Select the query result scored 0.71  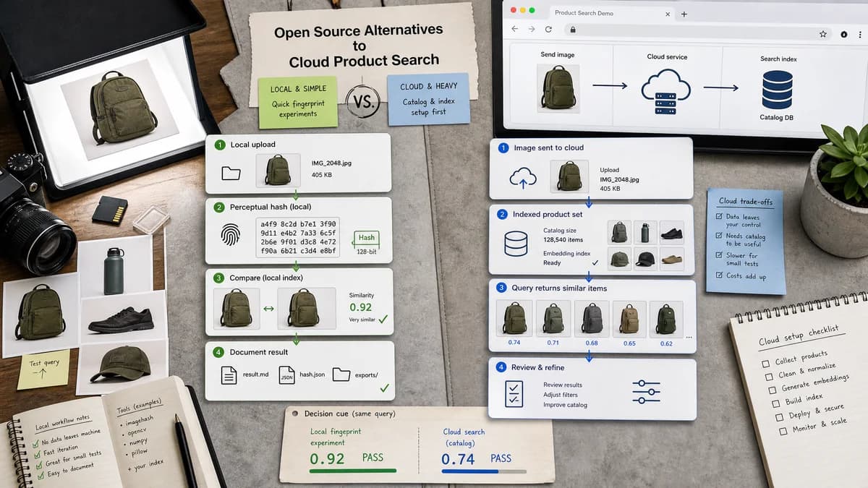pos(553,318)
